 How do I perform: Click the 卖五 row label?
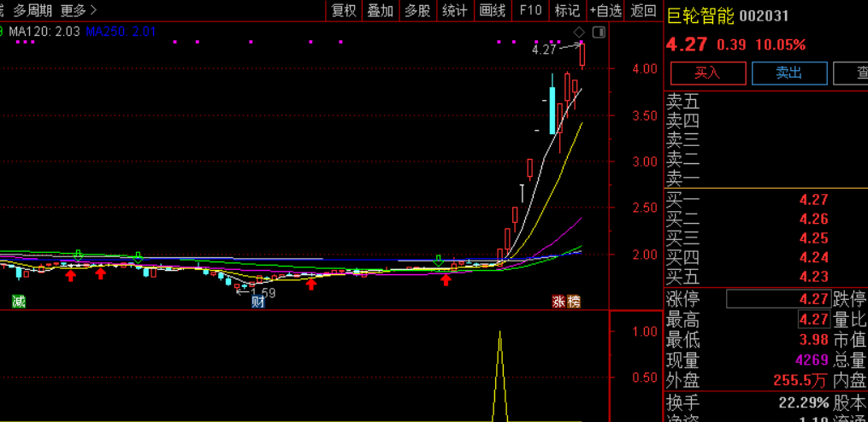coord(682,101)
